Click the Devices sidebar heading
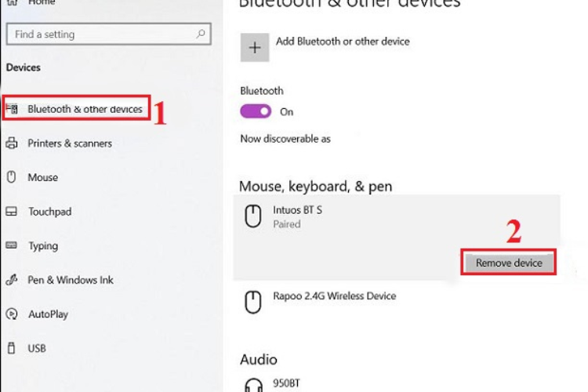The width and height of the screenshot is (588, 392). [x=24, y=67]
